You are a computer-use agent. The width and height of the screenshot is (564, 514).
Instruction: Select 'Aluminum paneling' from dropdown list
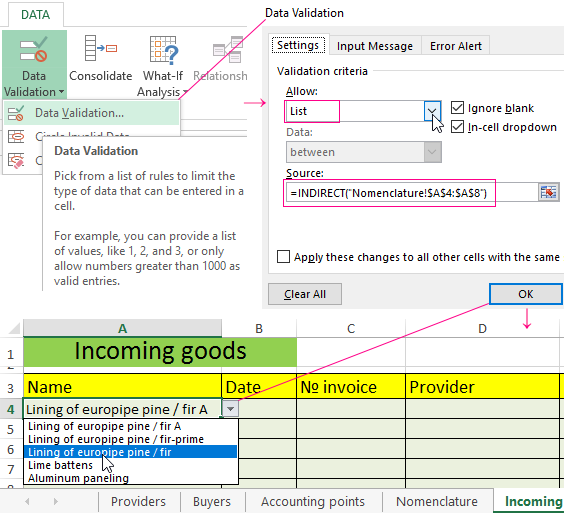coord(131,478)
